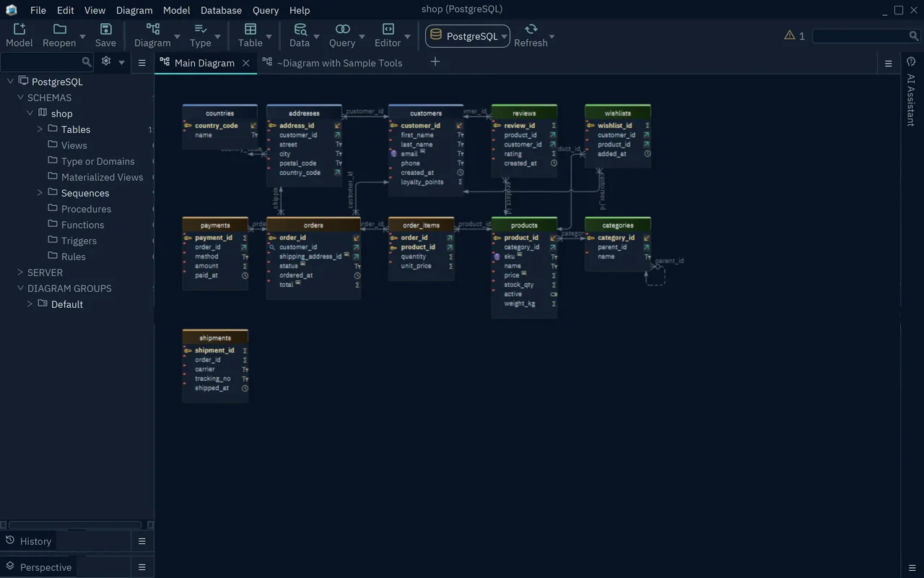Open tab list menu at right
The image size is (924, 578).
click(x=889, y=64)
